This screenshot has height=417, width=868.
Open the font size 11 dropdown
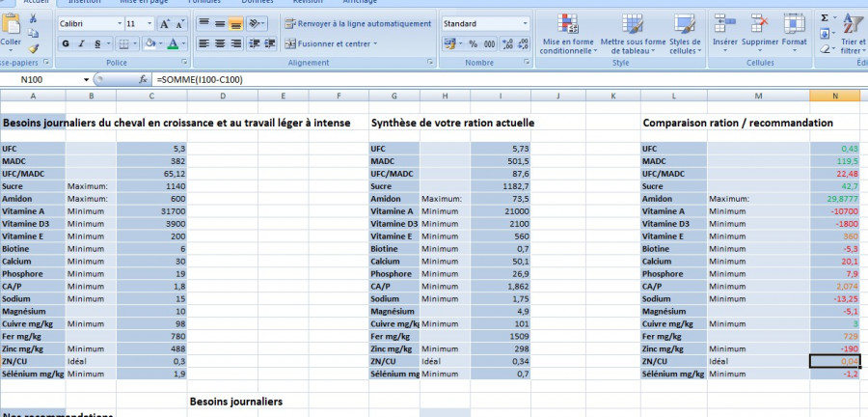pyautogui.click(x=149, y=24)
